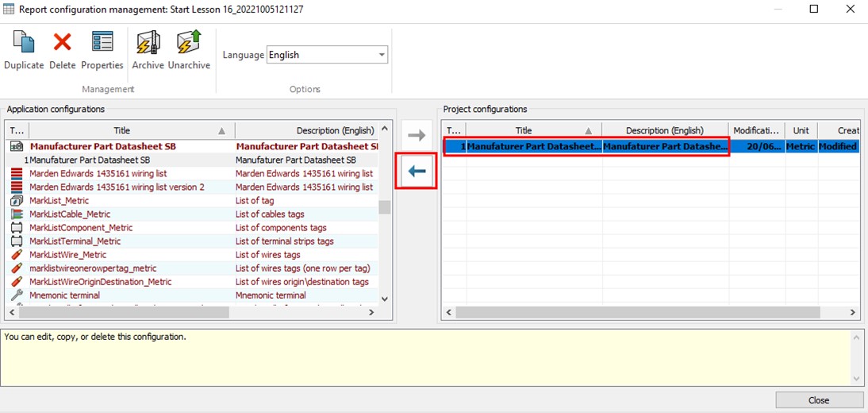Click the Description (English) application column header
The width and height of the screenshot is (868, 413).
coord(305,130)
